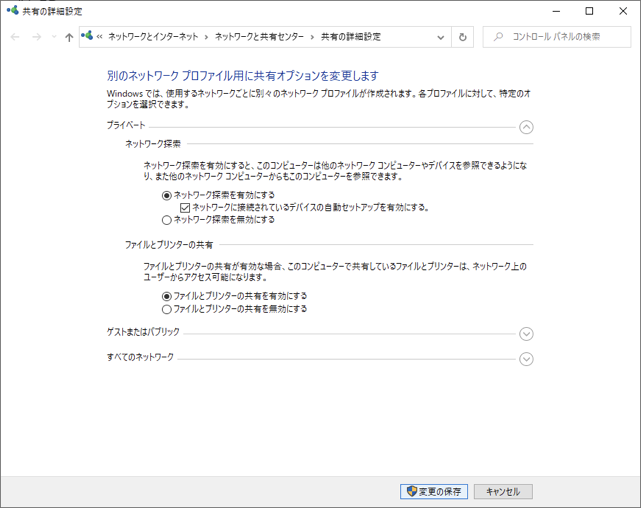Minimize the 共有の詳細設定 window
641x508 pixels.
click(x=556, y=11)
